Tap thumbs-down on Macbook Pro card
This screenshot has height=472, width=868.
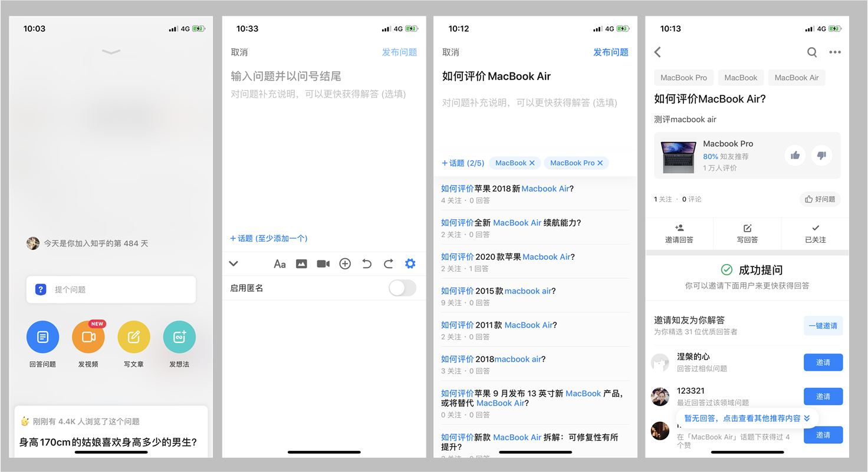[822, 156]
